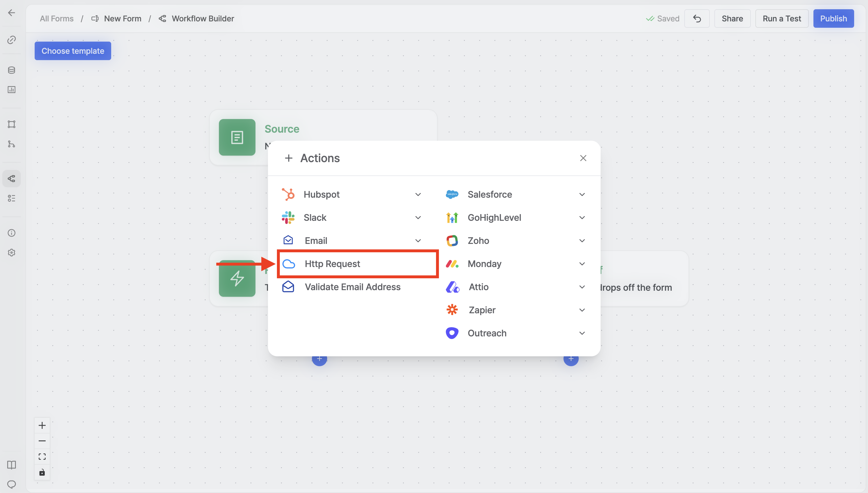Click the Zapier logo icon

(x=452, y=310)
